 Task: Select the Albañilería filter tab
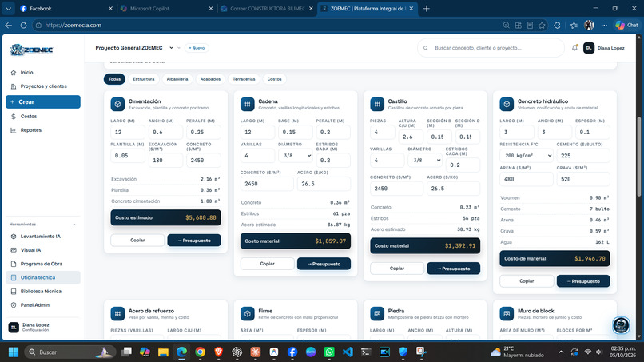pyautogui.click(x=177, y=79)
